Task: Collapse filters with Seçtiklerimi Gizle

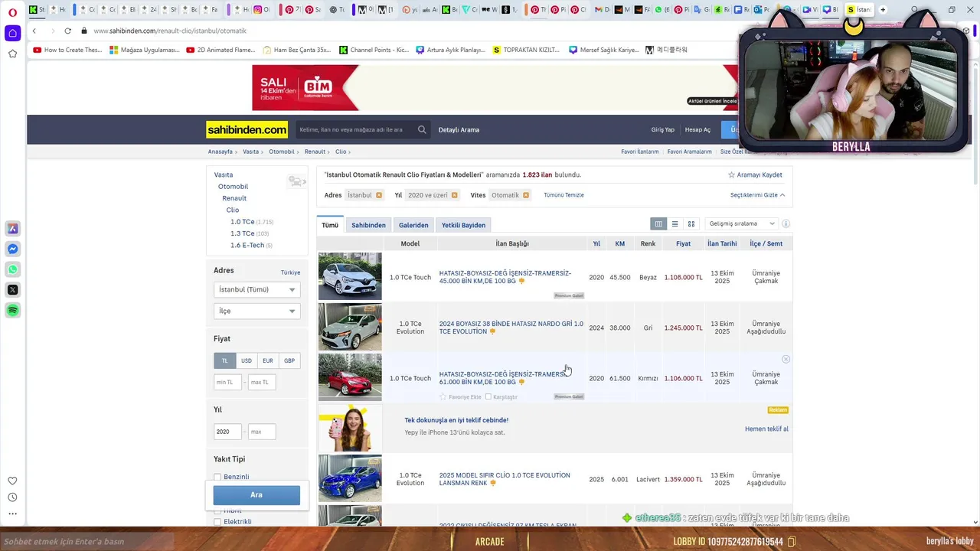Action: coord(757,195)
